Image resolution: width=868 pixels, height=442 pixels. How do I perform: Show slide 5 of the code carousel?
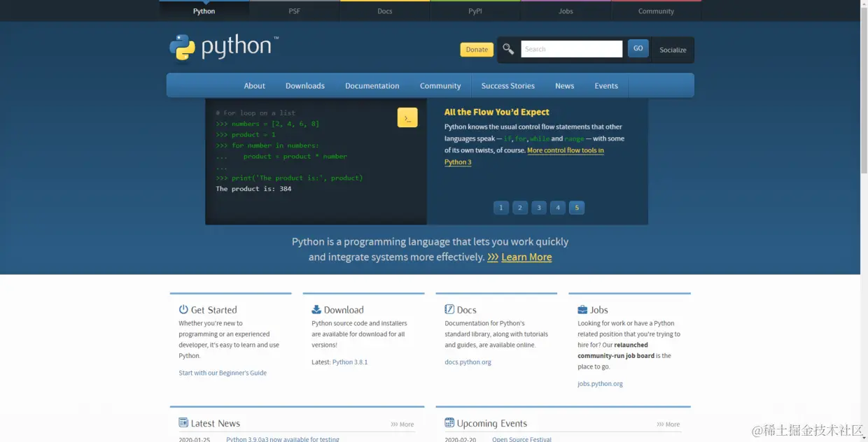tap(577, 208)
